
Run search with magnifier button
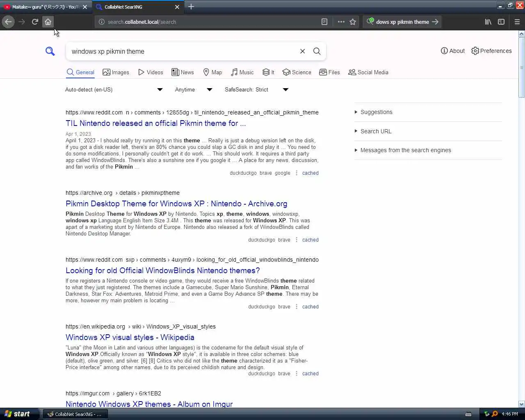point(317,51)
